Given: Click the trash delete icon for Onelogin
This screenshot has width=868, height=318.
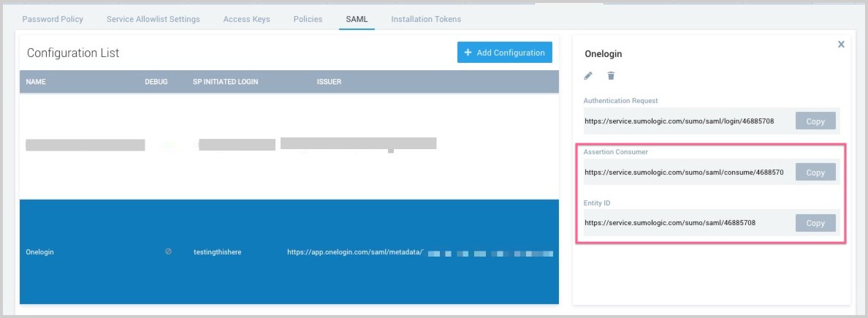Looking at the screenshot, I should (x=611, y=76).
